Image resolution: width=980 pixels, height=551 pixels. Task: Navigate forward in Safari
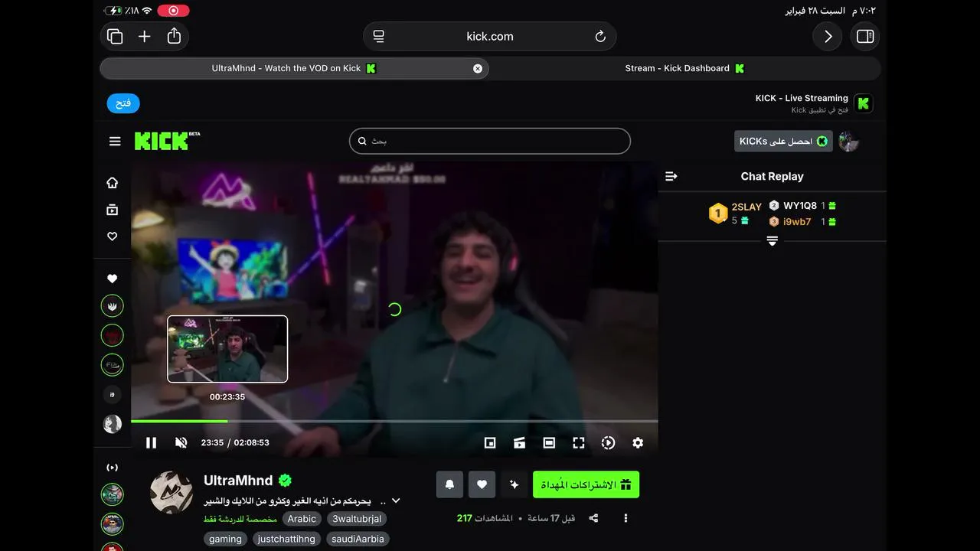(828, 36)
